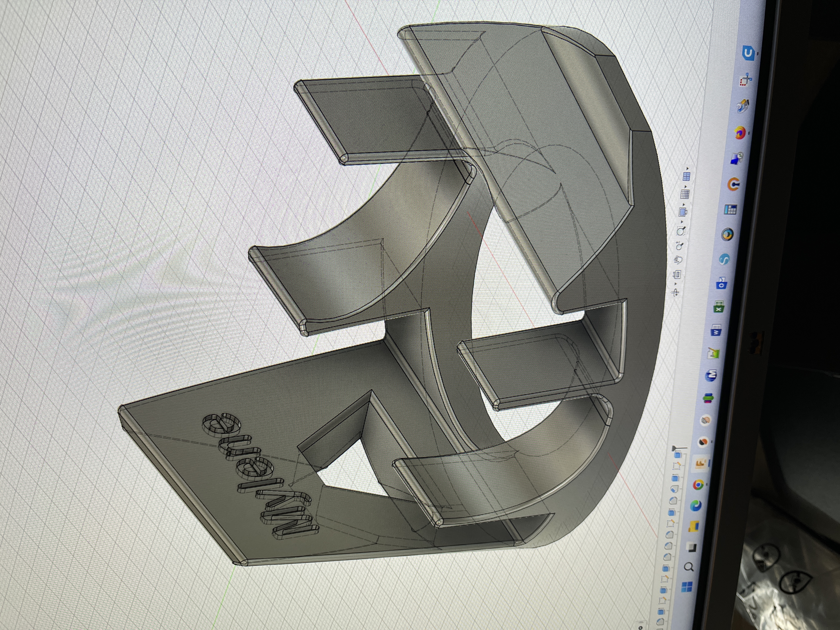Open Display Settings monitor icon
Image resolution: width=840 pixels, height=630 pixels.
(683, 212)
